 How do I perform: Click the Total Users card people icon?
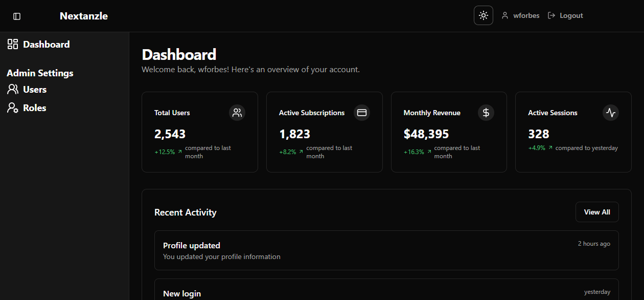point(237,113)
